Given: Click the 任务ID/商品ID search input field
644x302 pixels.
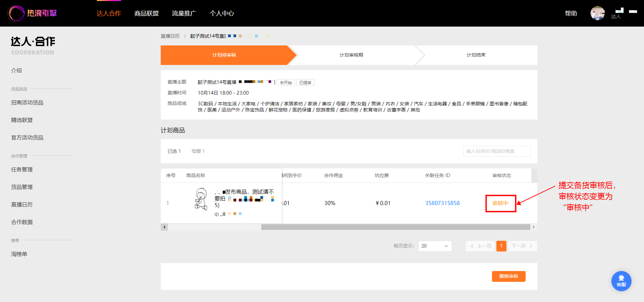Looking at the screenshot, I should pyautogui.click(x=497, y=151).
